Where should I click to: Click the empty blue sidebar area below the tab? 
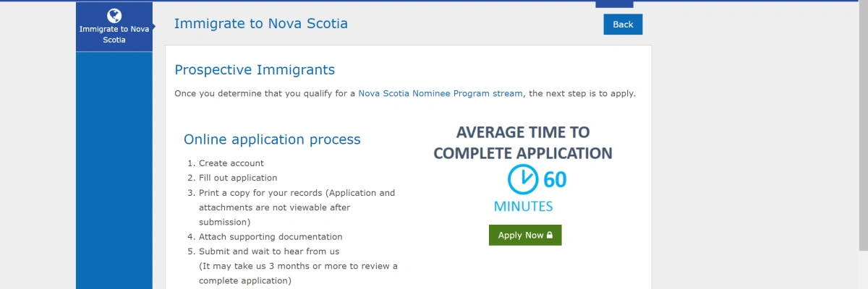(x=114, y=170)
